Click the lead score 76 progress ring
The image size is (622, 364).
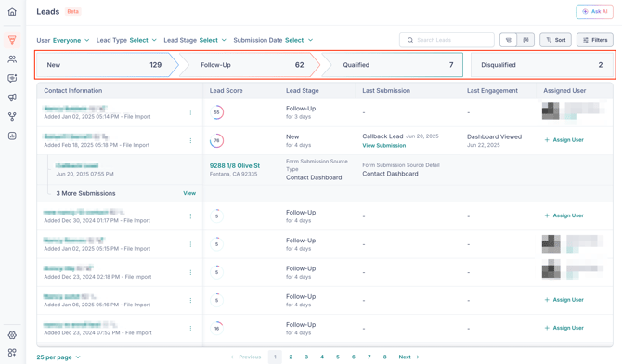pyautogui.click(x=216, y=140)
